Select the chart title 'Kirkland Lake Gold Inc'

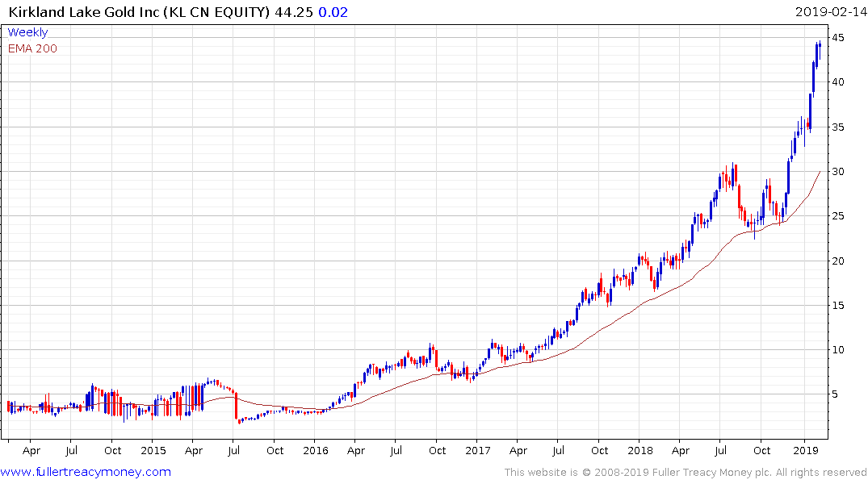[x=84, y=11]
